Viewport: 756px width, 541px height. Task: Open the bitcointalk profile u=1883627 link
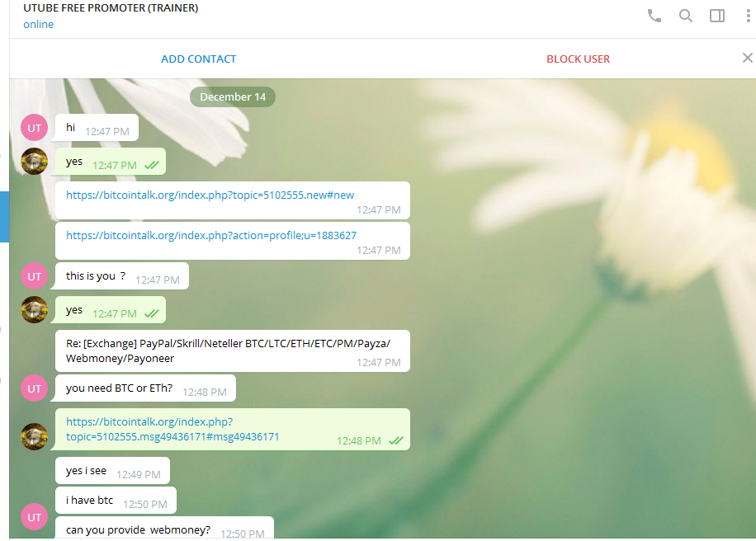[211, 236]
